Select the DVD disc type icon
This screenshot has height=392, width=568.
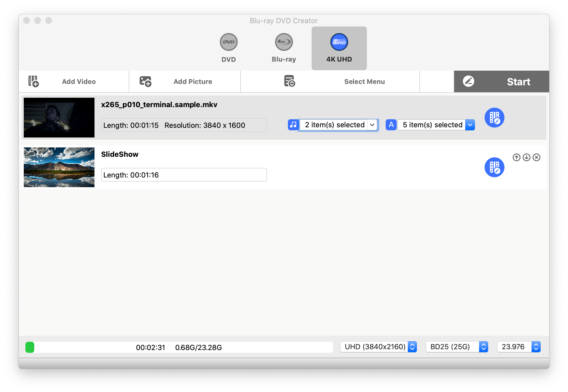228,42
